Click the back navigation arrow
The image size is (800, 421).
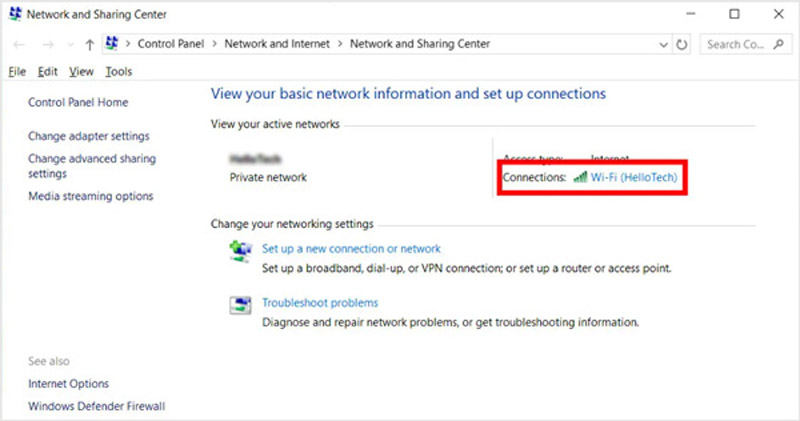point(19,45)
